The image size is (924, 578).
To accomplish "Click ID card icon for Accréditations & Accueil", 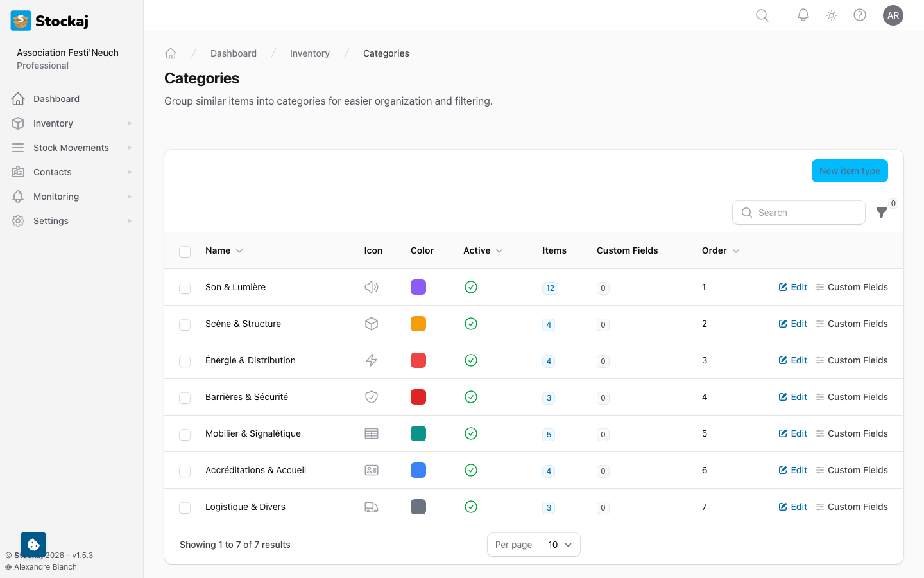I will [x=372, y=470].
